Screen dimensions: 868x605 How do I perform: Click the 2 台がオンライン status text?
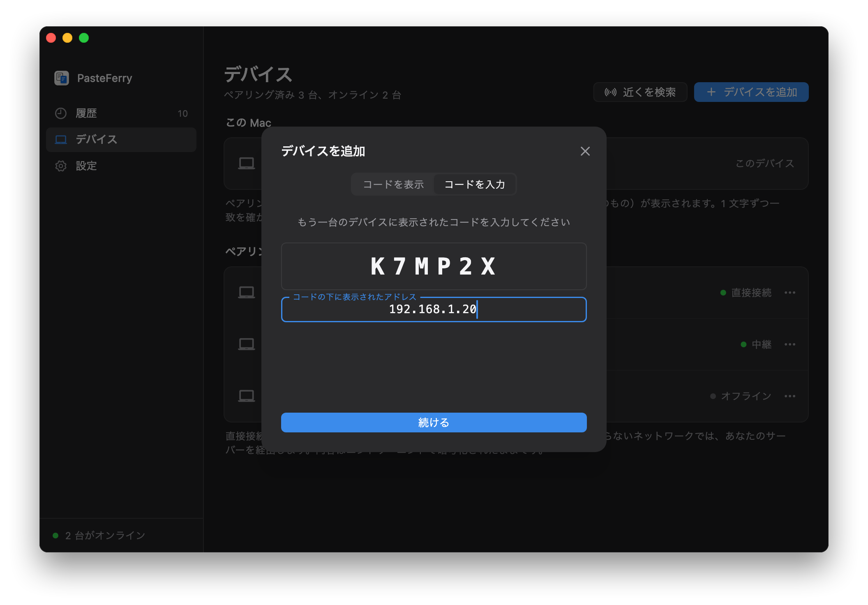105,536
